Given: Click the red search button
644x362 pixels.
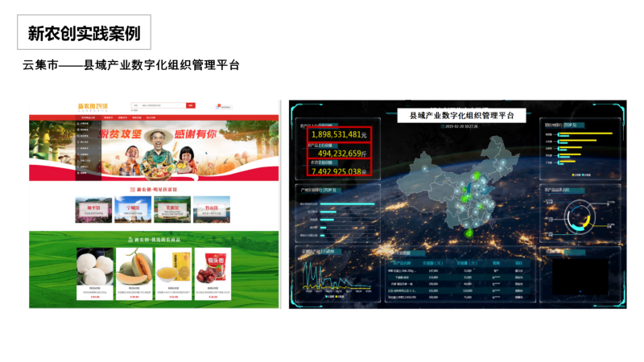Looking at the screenshot, I should click(x=191, y=105).
